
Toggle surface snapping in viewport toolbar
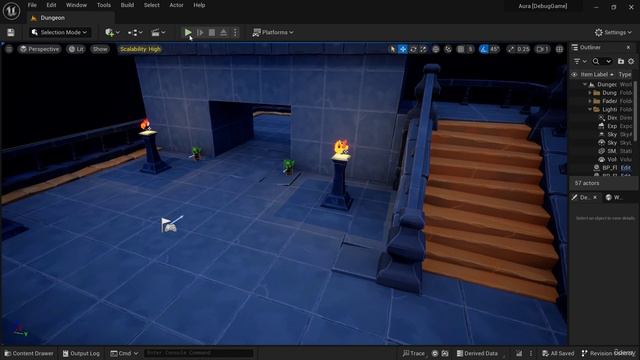click(x=448, y=49)
